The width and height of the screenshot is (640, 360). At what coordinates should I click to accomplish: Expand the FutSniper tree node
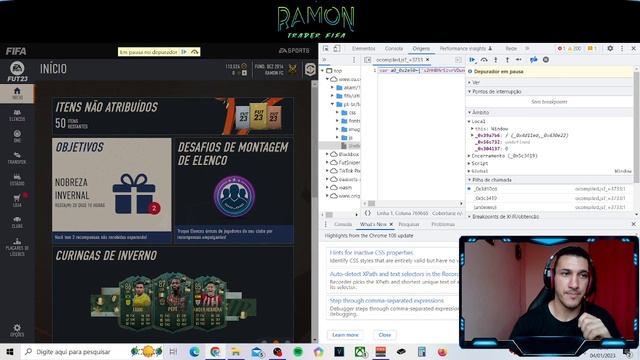(327, 162)
